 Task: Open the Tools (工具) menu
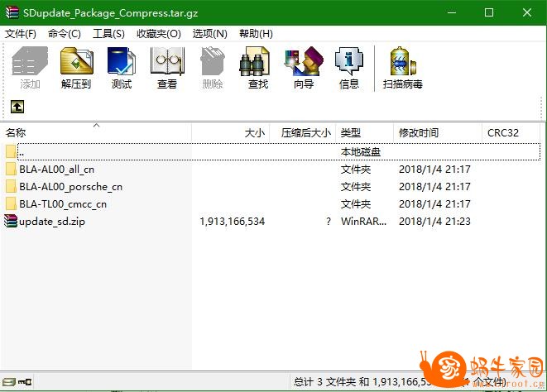pos(108,34)
